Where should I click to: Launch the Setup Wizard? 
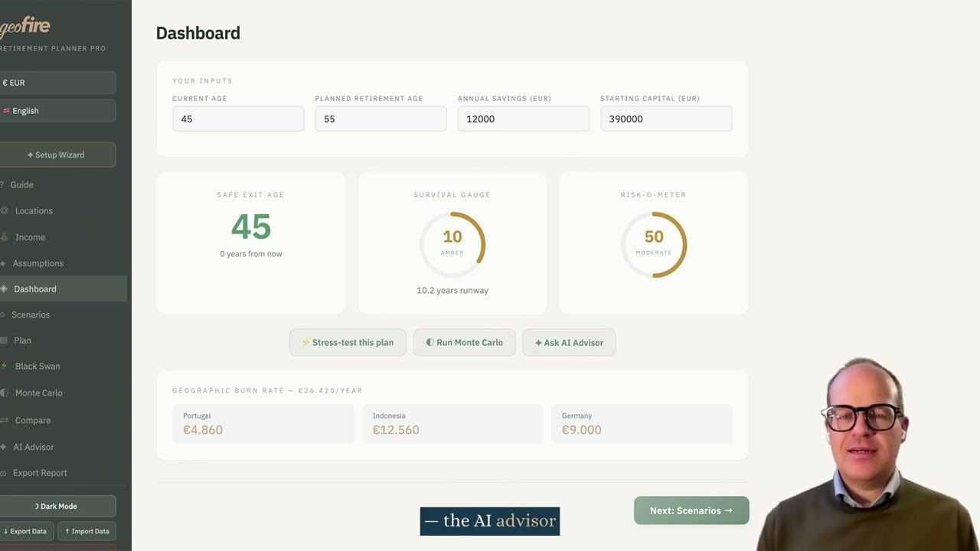pos(57,155)
